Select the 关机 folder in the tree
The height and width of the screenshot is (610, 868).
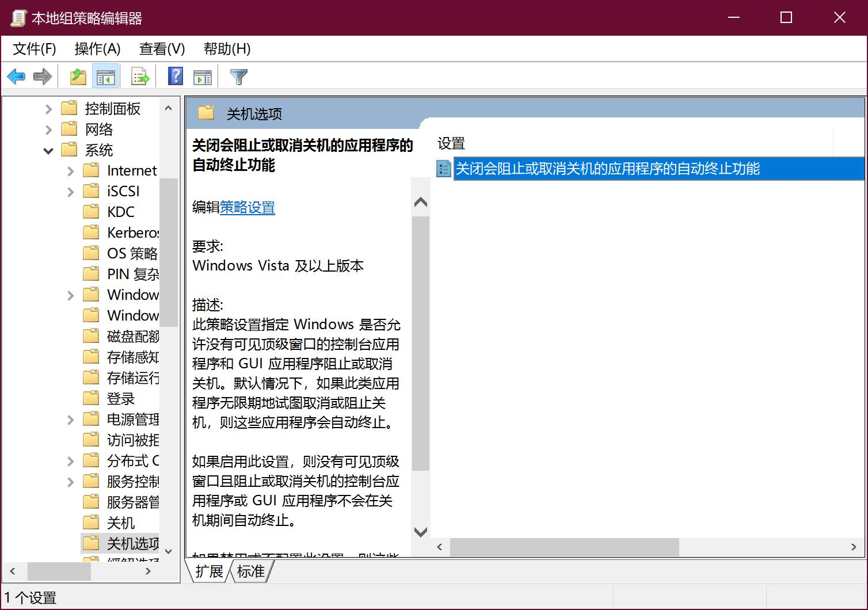[120, 522]
